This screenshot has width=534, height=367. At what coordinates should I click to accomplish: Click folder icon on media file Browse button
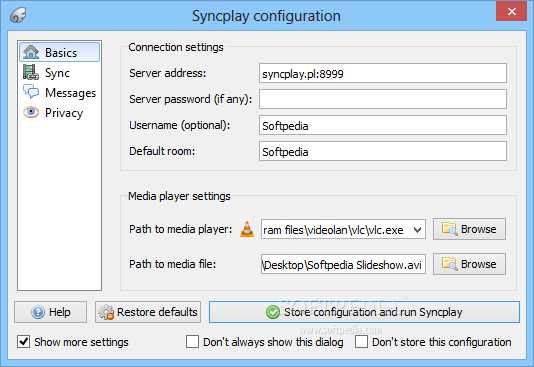[449, 264]
